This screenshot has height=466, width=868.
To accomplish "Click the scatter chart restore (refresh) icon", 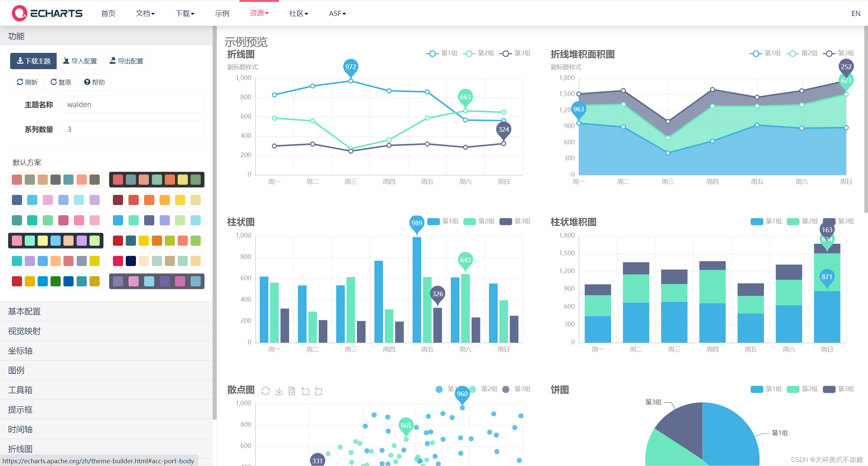I will pos(265,391).
